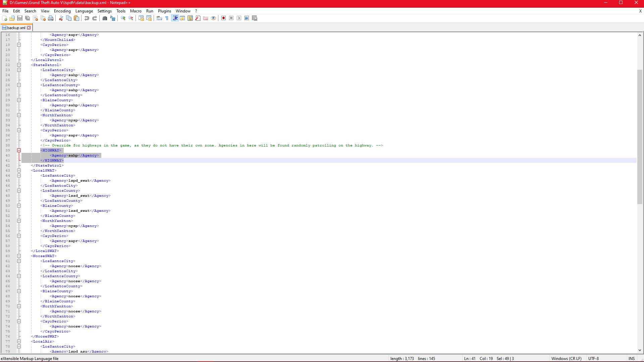
Task: Start macro recording with the red circle
Action: (x=223, y=18)
